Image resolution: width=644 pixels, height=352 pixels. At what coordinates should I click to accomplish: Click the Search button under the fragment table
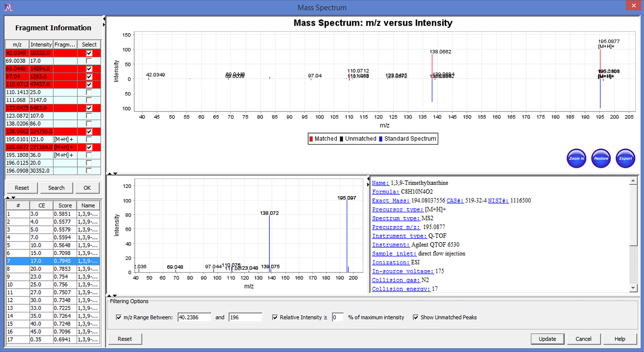coord(56,188)
